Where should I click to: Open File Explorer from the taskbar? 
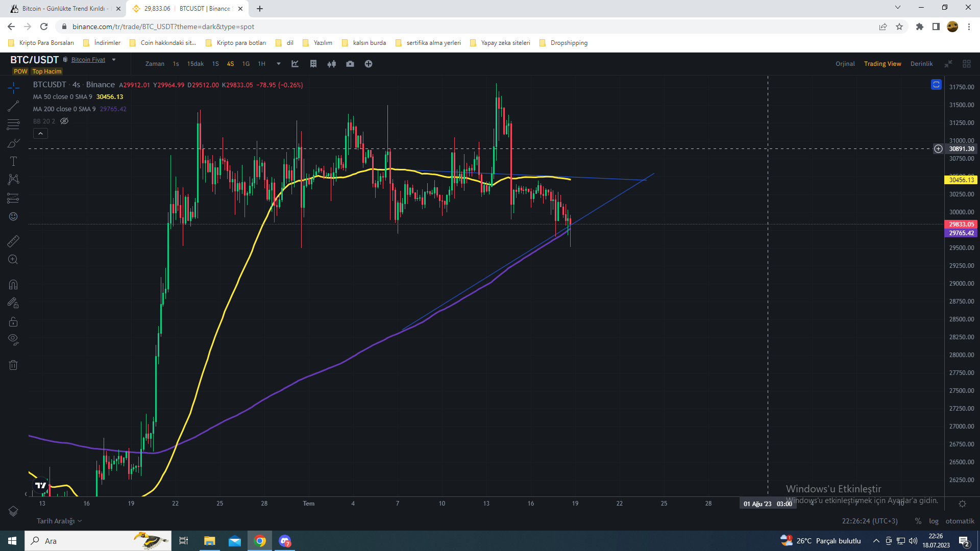(x=210, y=541)
